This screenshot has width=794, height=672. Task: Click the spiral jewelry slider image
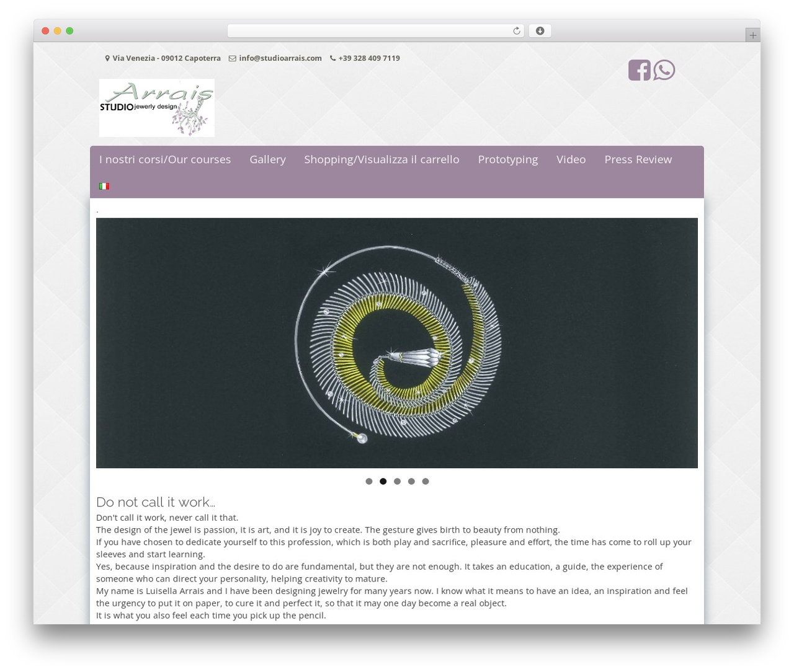click(397, 343)
